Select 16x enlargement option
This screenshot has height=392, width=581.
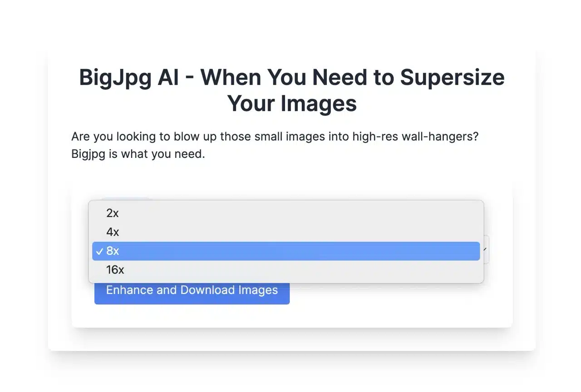[x=115, y=270]
